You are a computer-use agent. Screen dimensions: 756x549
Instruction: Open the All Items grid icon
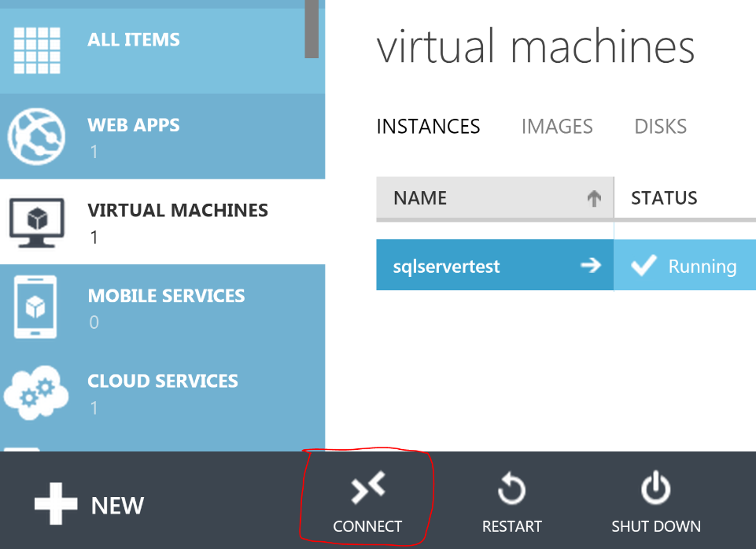click(x=37, y=50)
